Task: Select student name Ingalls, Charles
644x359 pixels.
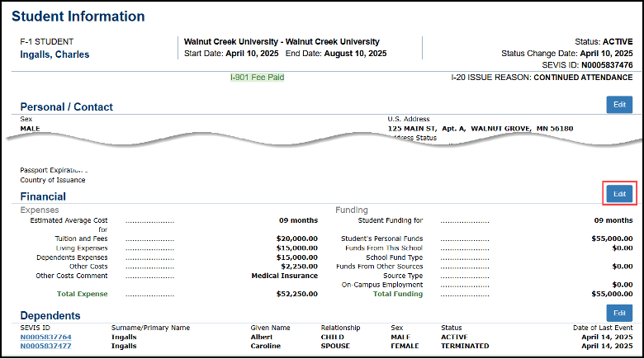Action: pos(54,54)
